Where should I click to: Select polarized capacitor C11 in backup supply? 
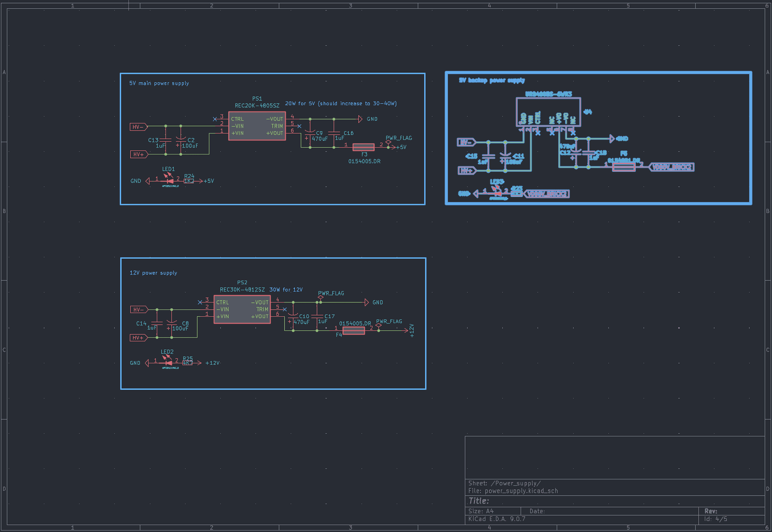coord(505,156)
